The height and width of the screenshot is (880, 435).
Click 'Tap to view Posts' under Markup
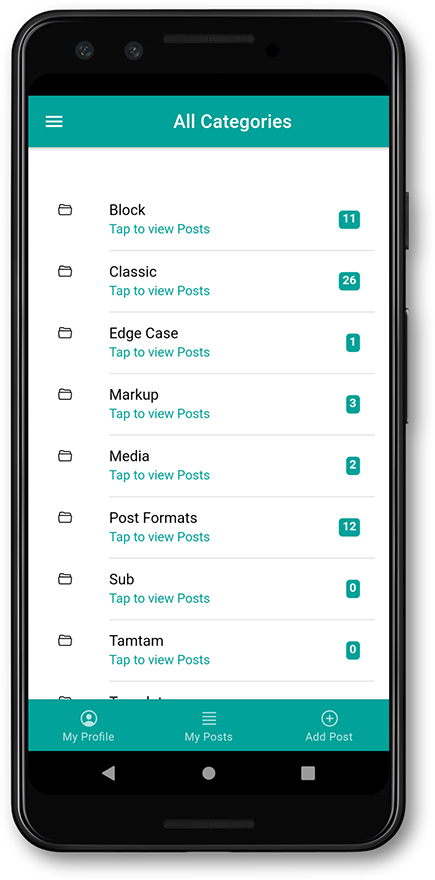pyautogui.click(x=159, y=414)
